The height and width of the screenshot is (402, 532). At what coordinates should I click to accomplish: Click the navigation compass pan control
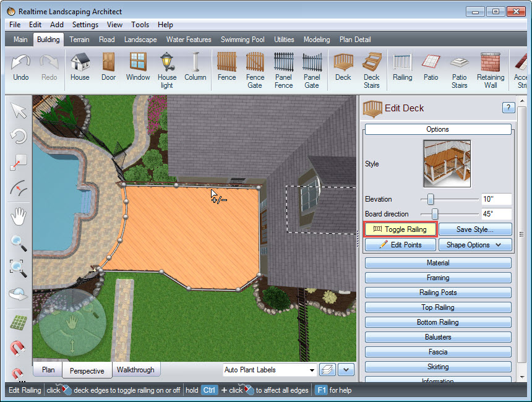(x=72, y=322)
